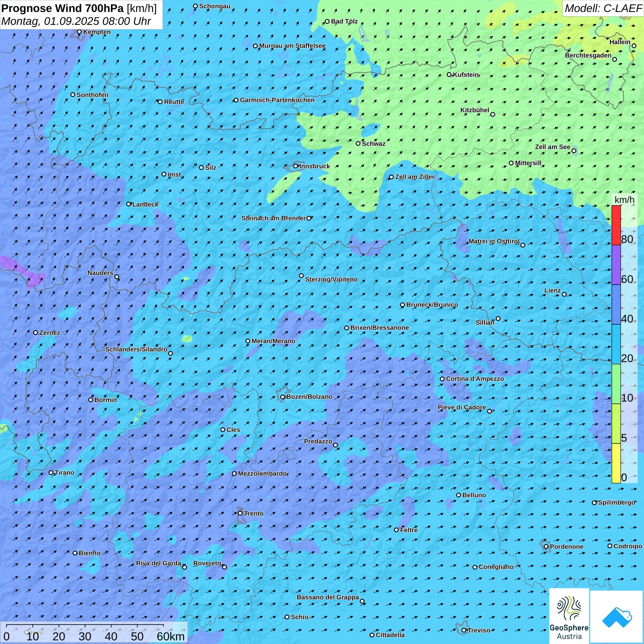The image size is (644, 644).
Task: Click the Zernez city marker dot
Action: click(x=35, y=333)
